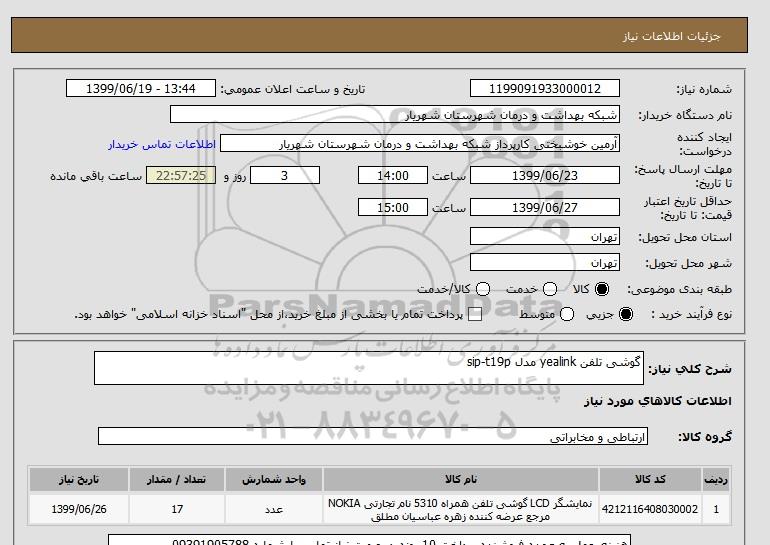
Task: Click the validity time field 15:00
Action: coord(393,207)
